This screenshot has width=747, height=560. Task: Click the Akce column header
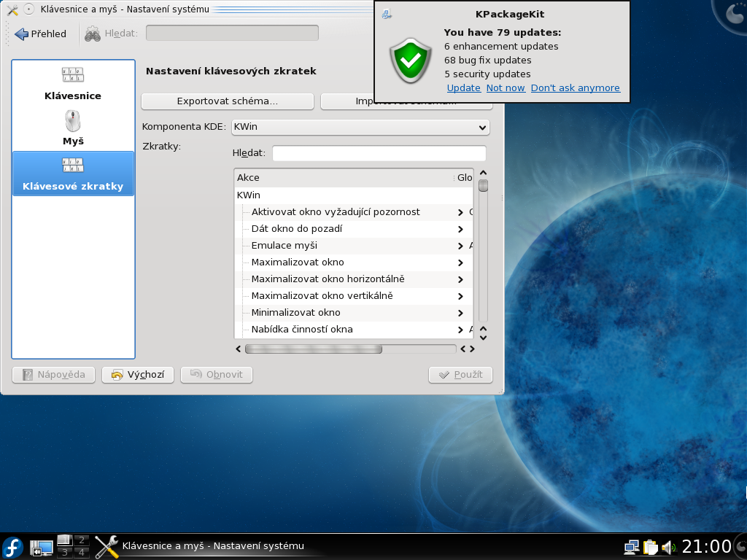click(x=344, y=178)
